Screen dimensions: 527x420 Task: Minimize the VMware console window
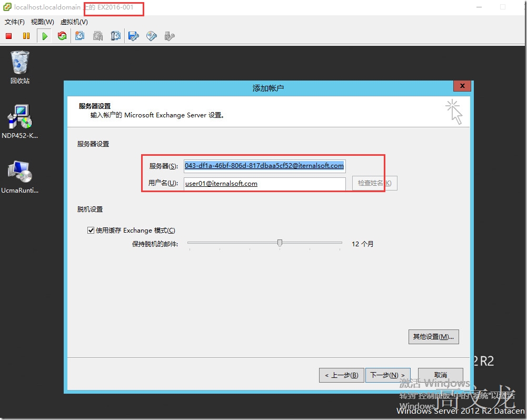tap(479, 7)
